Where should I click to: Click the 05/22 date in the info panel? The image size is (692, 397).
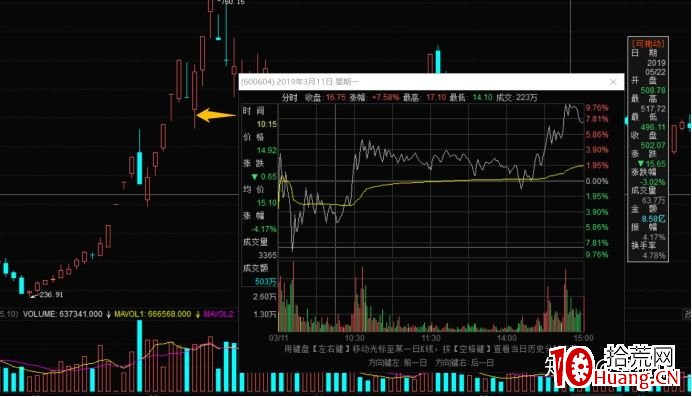(655, 72)
